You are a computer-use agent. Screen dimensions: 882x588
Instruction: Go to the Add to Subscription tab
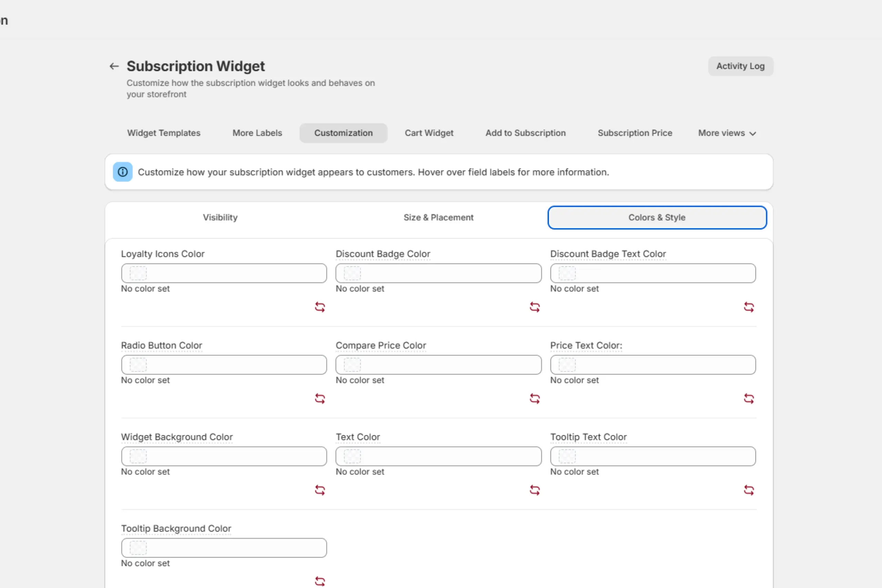pos(525,133)
